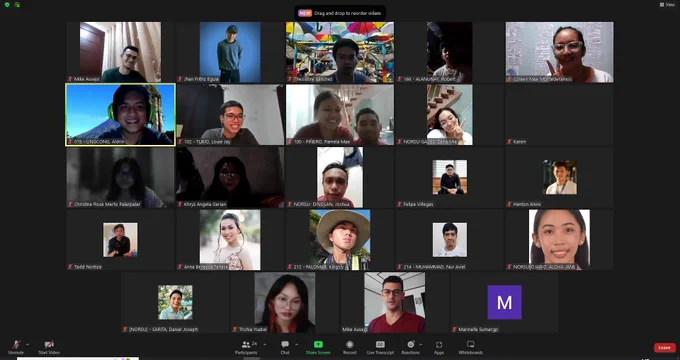Click [NORSU] - SARITA, Daniel Joseph's picture
This screenshot has width=680, height=360.
pos(175,302)
